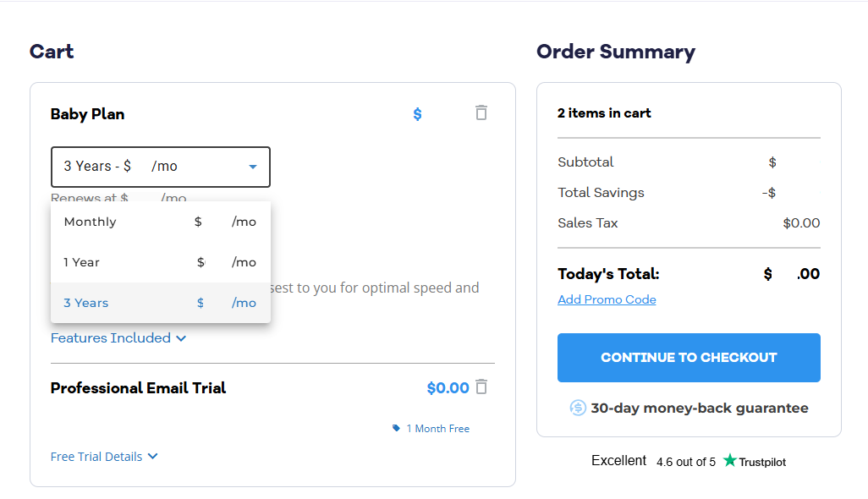Select the Order Summary panel heading
This screenshot has width=868, height=499.
(x=614, y=52)
